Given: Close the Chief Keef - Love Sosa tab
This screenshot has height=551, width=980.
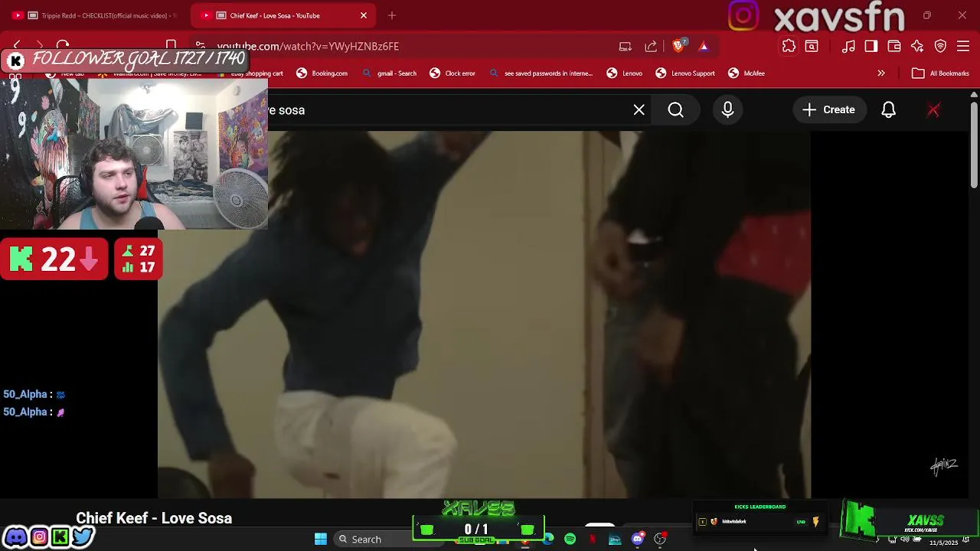Looking at the screenshot, I should [x=364, y=15].
